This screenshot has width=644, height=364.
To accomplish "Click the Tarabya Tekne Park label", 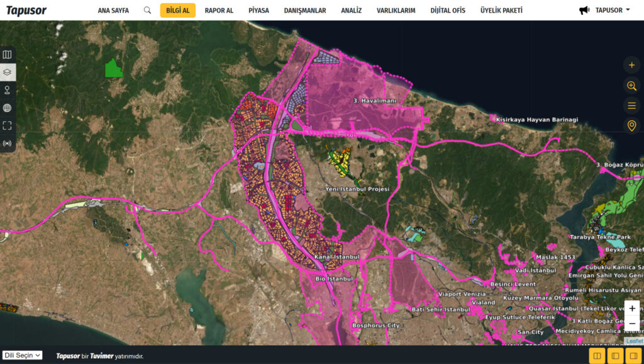I will 600,237.
